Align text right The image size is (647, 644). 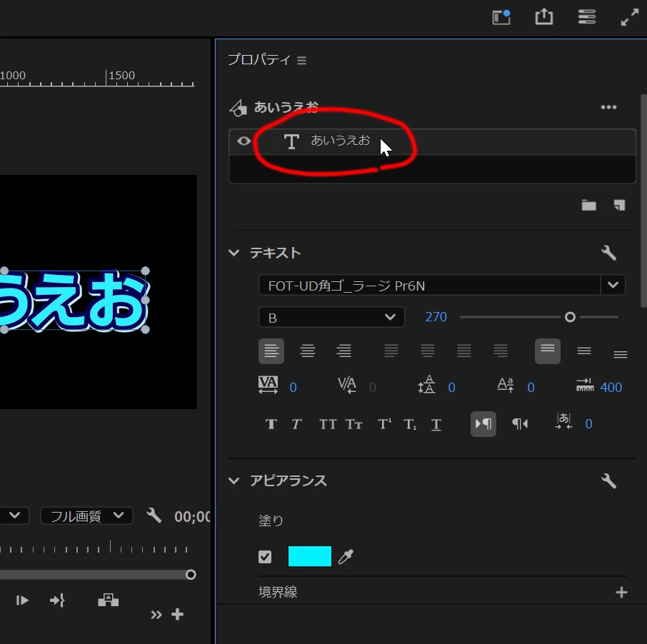tap(343, 351)
